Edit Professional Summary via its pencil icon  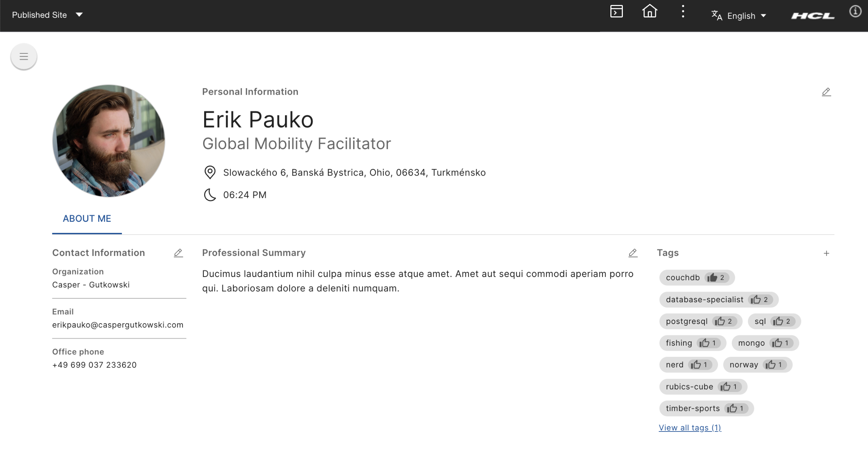pyautogui.click(x=633, y=253)
